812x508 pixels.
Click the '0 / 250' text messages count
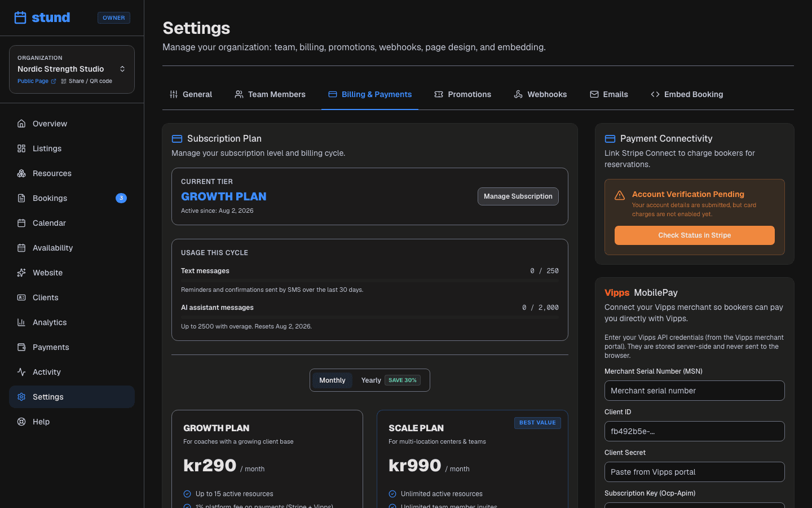tap(544, 271)
